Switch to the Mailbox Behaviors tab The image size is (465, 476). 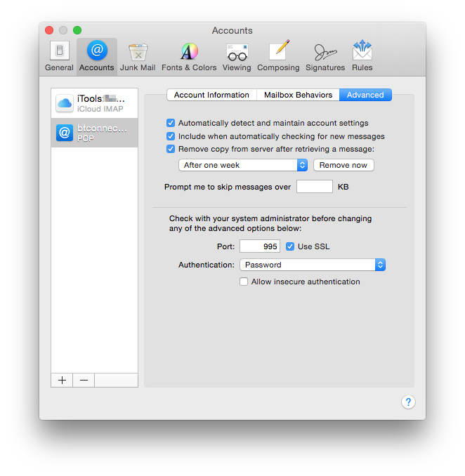[x=298, y=95]
